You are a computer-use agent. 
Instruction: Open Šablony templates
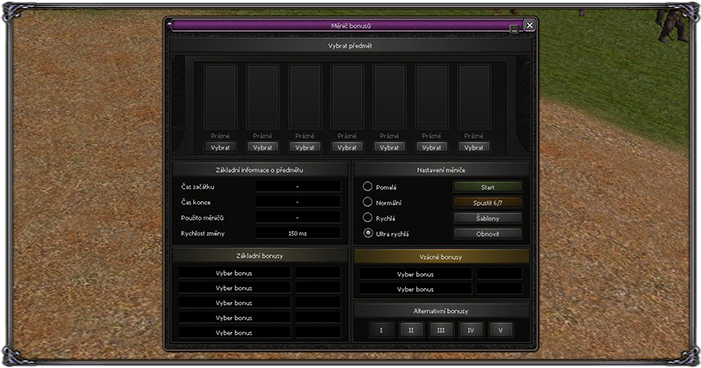488,218
